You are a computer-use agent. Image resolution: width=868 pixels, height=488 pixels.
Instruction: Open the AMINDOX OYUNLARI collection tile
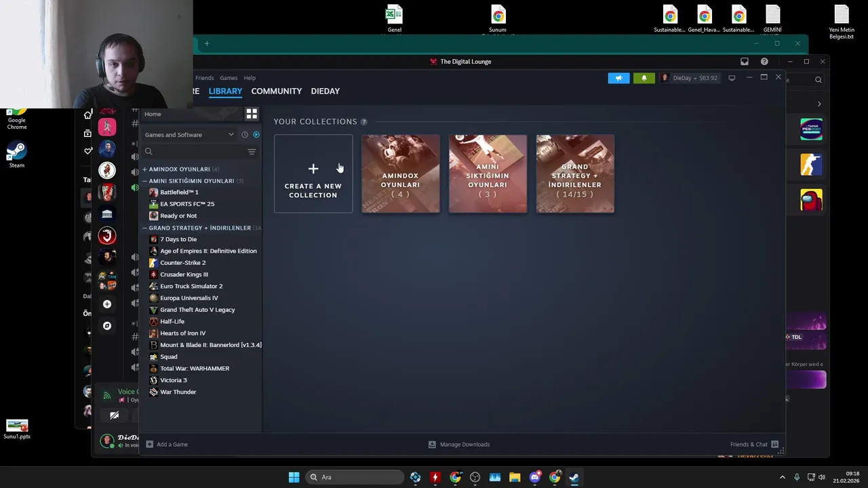400,174
